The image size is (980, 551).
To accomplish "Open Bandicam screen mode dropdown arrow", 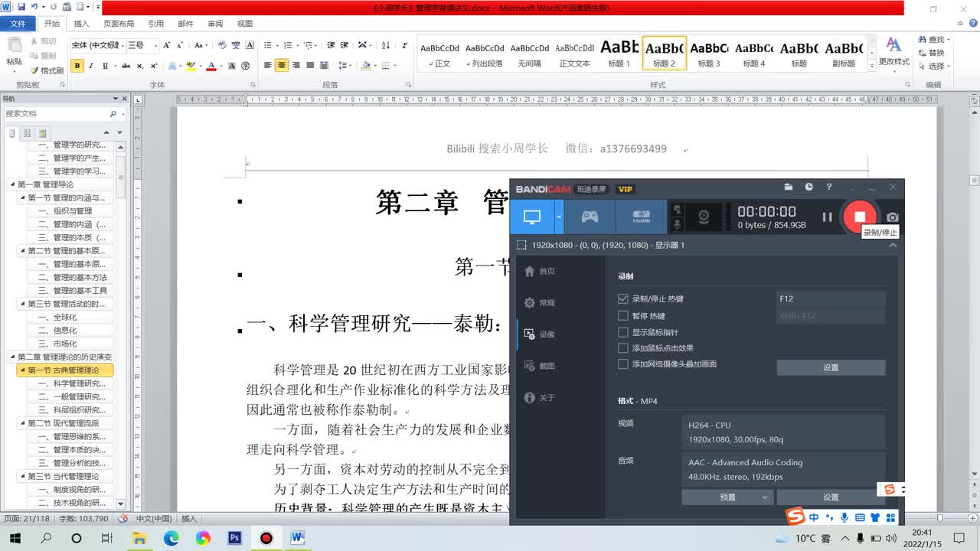I will tap(559, 217).
